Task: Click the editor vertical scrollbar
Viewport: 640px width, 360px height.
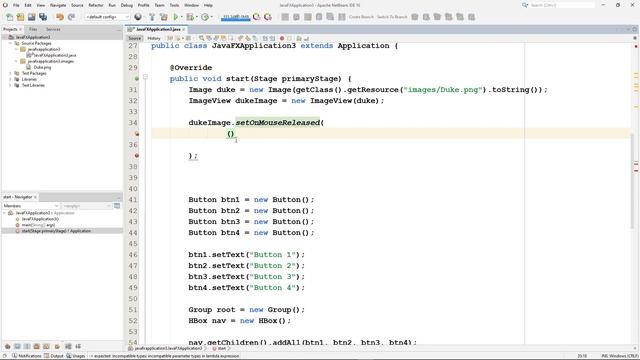Action: click(632, 182)
